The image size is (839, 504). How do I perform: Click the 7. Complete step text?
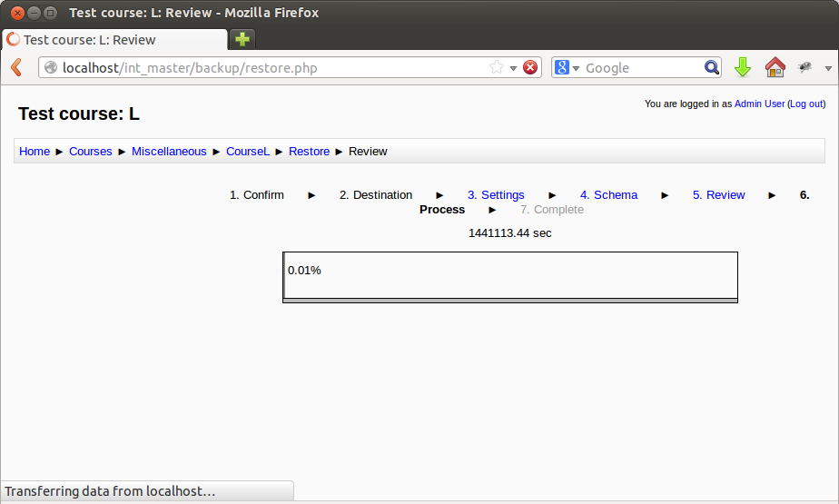[x=552, y=210]
